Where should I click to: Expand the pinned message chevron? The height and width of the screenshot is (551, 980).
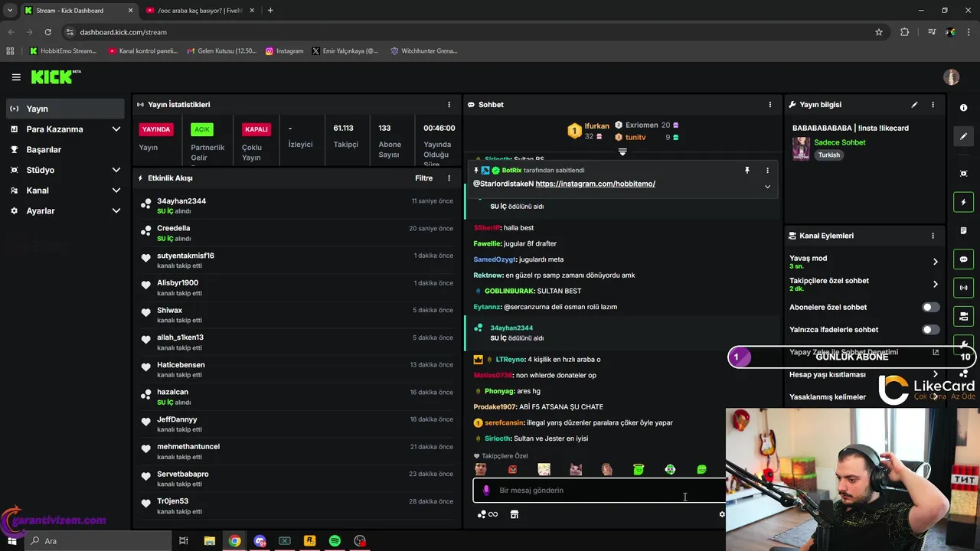[x=767, y=187]
